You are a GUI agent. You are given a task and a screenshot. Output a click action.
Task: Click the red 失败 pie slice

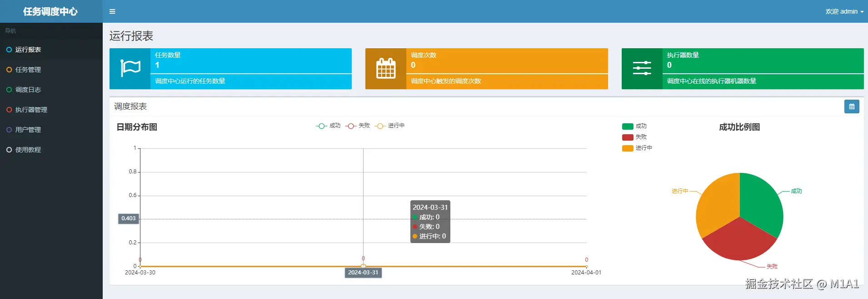tap(739, 241)
